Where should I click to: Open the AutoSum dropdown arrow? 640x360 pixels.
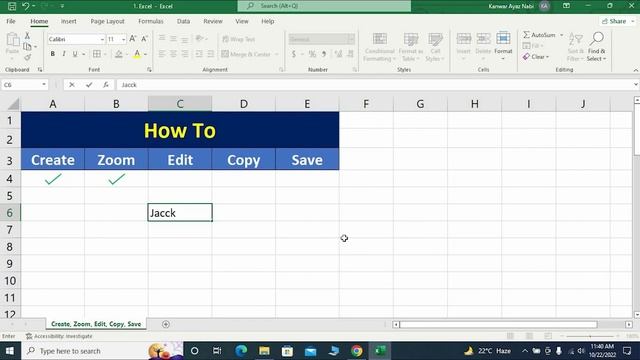tap(562, 35)
